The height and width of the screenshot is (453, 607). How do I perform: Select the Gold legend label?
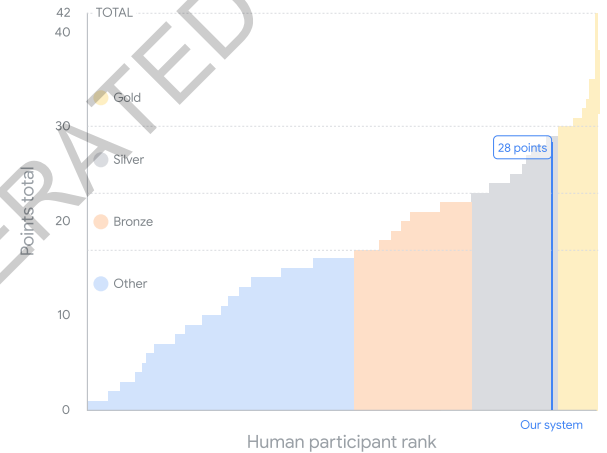(127, 97)
